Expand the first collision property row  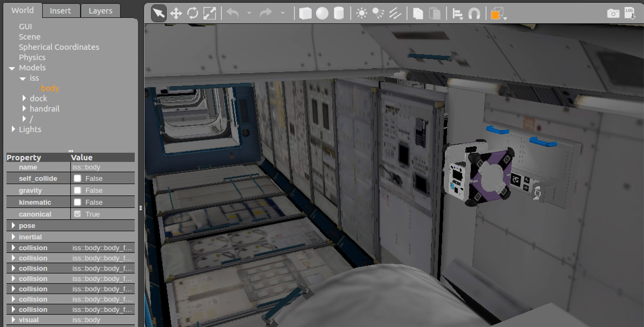pyautogui.click(x=13, y=248)
